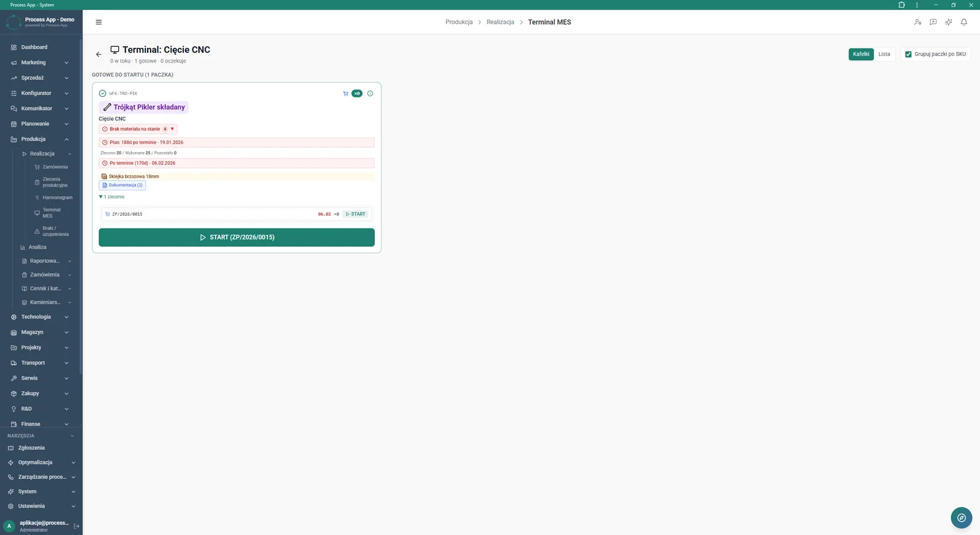This screenshot has height=535, width=980.
Task: Open Braki / uzupełnienia in sidebar
Action: click(55, 231)
